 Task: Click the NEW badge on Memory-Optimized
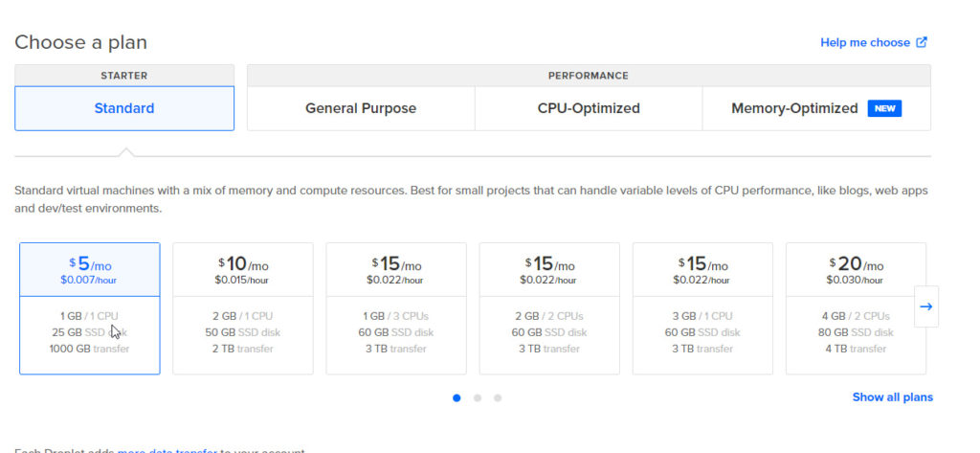[884, 108]
